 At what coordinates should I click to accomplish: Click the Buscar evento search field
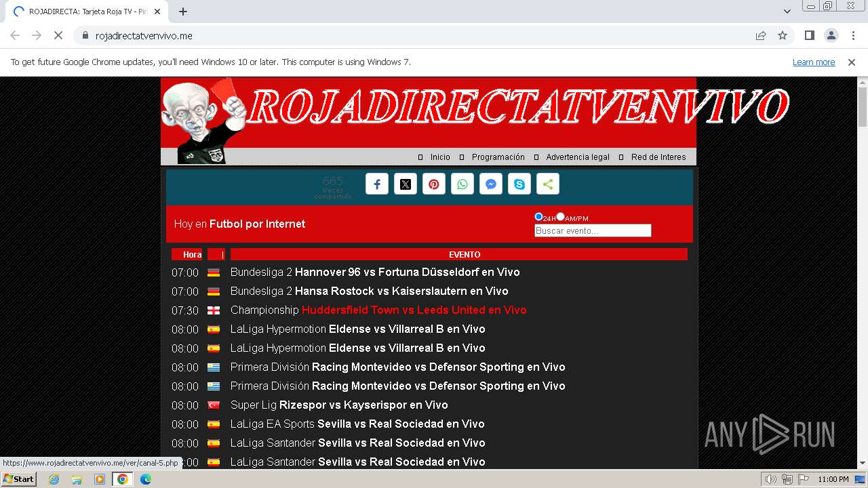coord(593,230)
